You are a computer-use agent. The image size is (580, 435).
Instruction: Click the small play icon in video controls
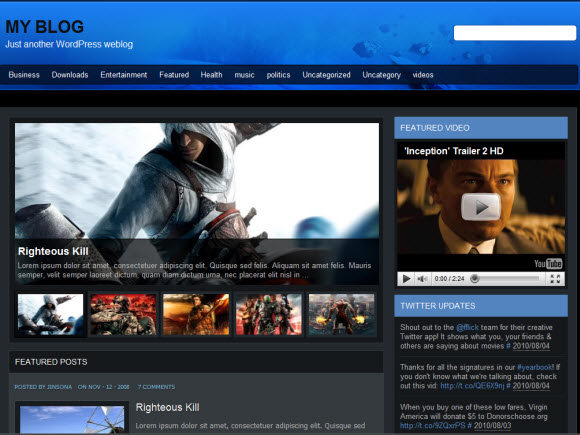coord(406,279)
